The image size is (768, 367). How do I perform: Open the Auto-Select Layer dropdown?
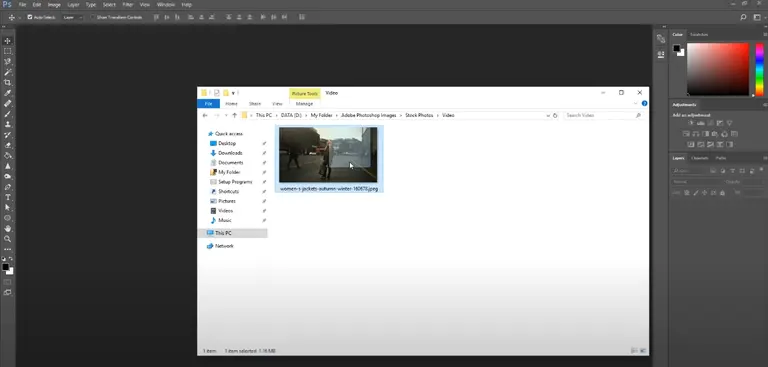[72, 17]
